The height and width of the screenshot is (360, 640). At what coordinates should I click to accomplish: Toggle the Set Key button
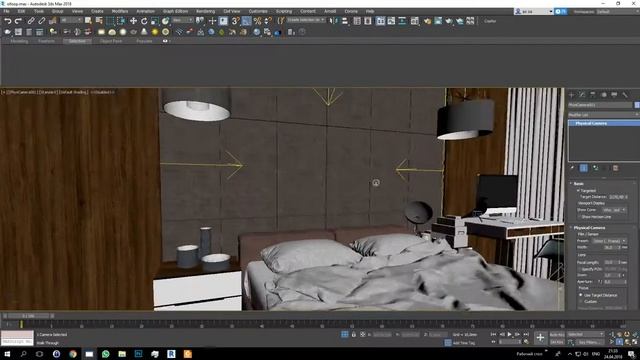click(x=557, y=342)
